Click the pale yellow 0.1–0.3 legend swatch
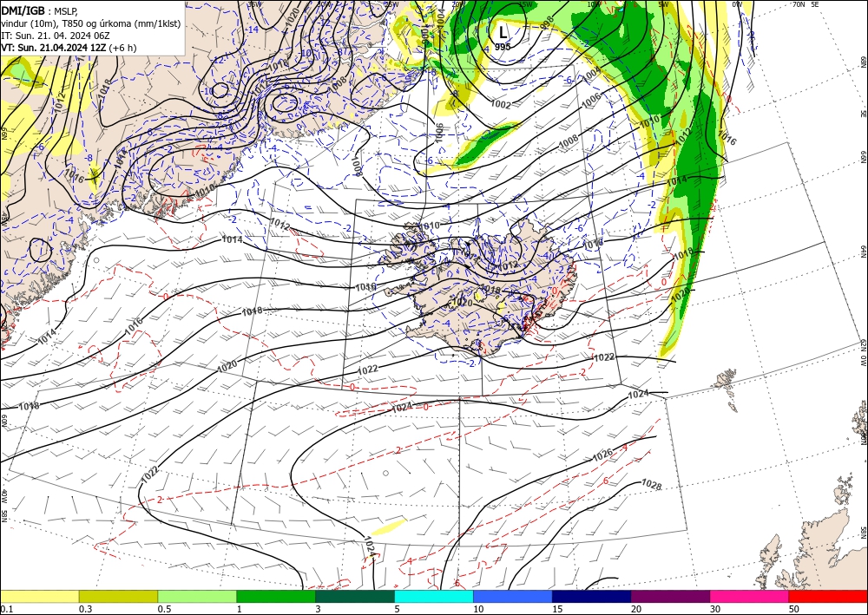868x615 pixels. click(39, 596)
